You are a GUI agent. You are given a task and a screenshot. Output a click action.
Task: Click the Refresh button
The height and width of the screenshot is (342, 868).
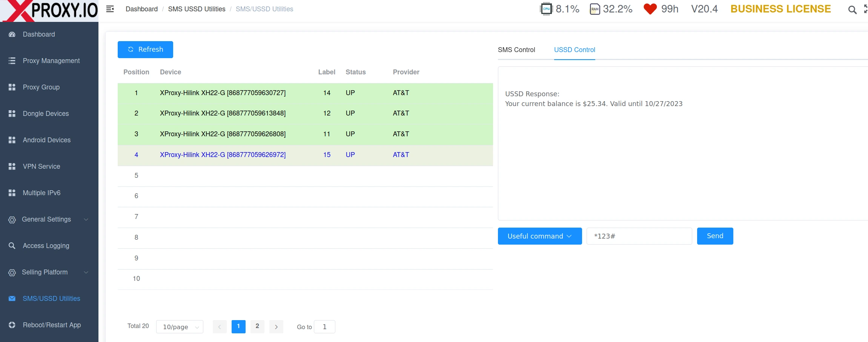145,49
